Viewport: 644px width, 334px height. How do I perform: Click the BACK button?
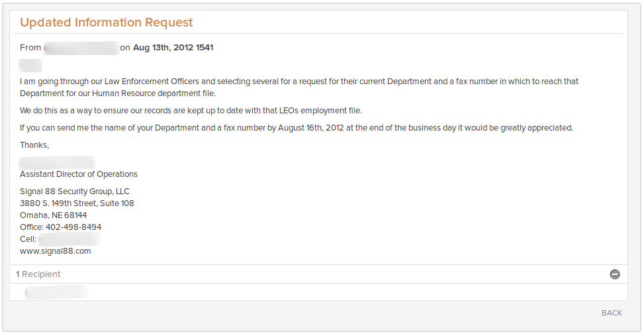612,313
